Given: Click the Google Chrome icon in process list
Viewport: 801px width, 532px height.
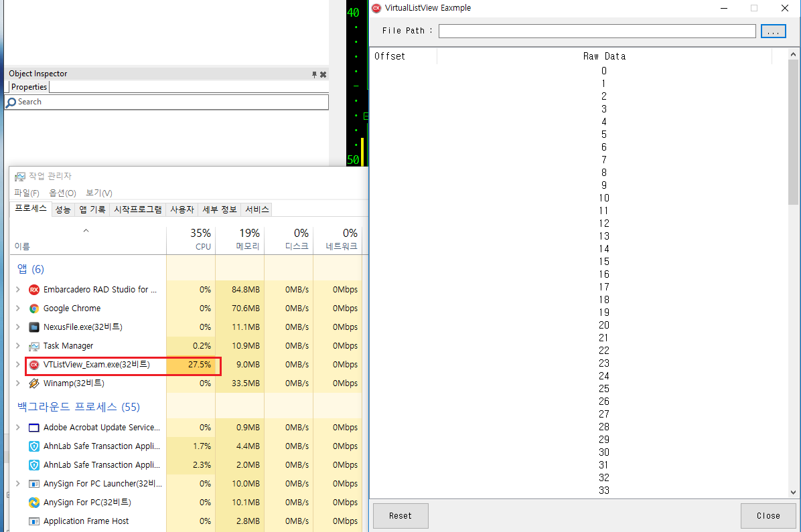Looking at the screenshot, I should pyautogui.click(x=34, y=308).
